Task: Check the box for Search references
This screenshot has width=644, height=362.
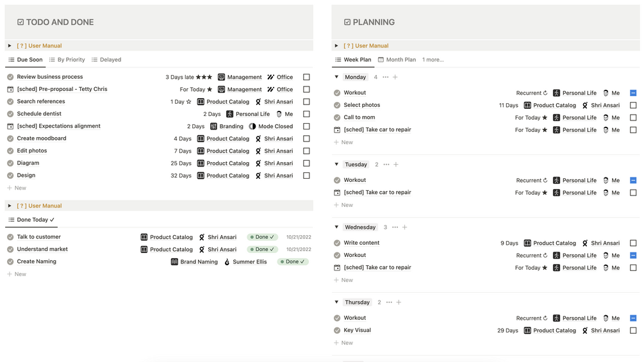Action: (x=306, y=102)
